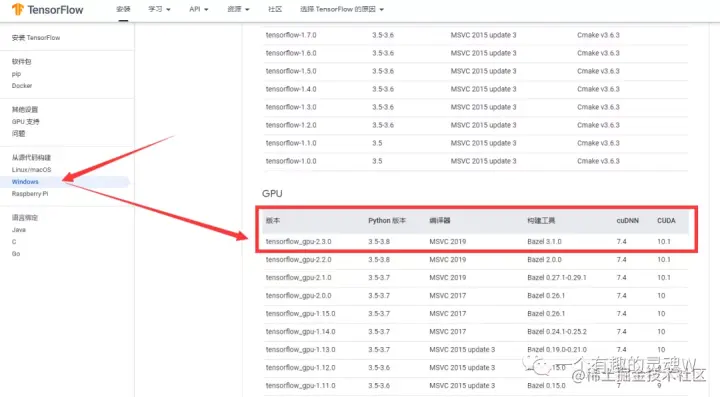
Task: Select the tensorflow_gpu-1.11.0 cell
Action: point(300,386)
